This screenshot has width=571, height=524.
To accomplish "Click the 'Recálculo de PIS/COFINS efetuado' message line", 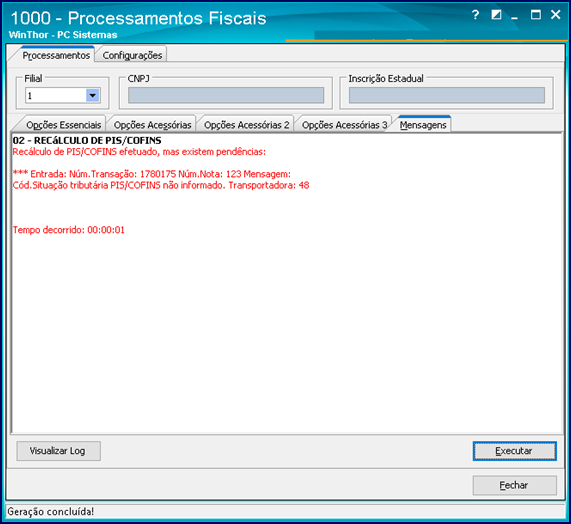I will [x=139, y=152].
